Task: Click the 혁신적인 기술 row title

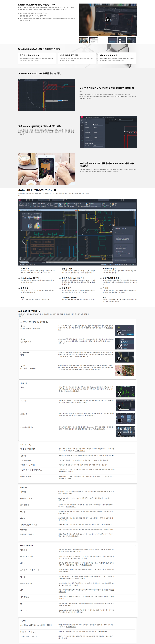Action: click(x=26, y=476)
